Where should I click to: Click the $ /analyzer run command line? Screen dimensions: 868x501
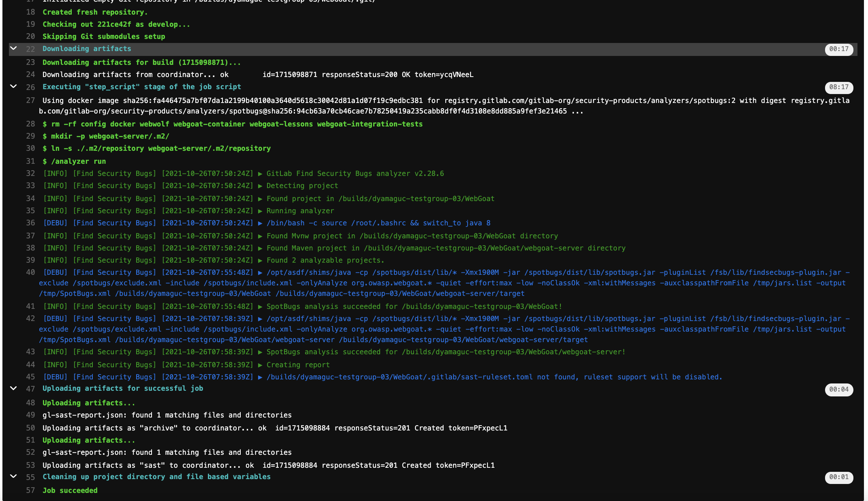tap(74, 161)
